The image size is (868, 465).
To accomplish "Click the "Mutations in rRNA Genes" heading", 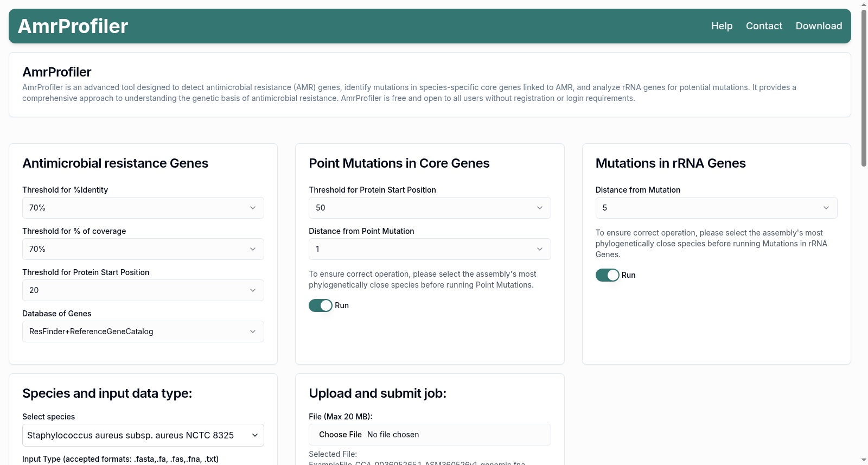I will pos(671,163).
